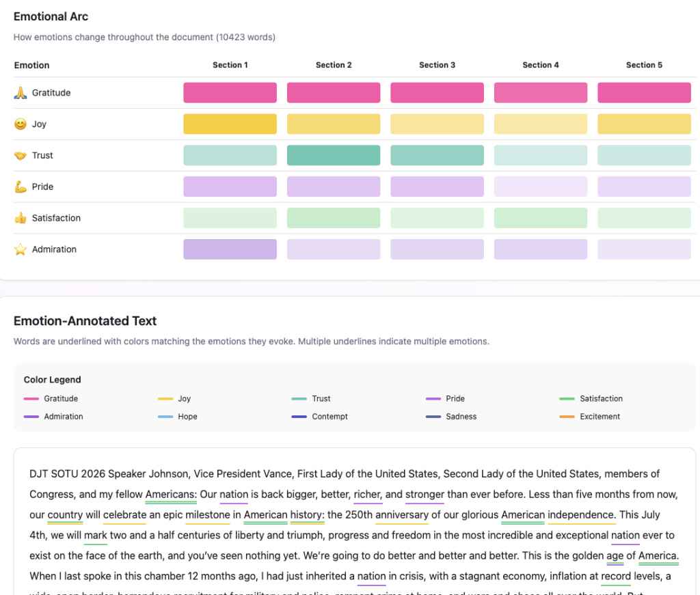Screen dimensions: 700x595
Task: Click the Gratitude praying hands emoji icon
Action: (20, 93)
